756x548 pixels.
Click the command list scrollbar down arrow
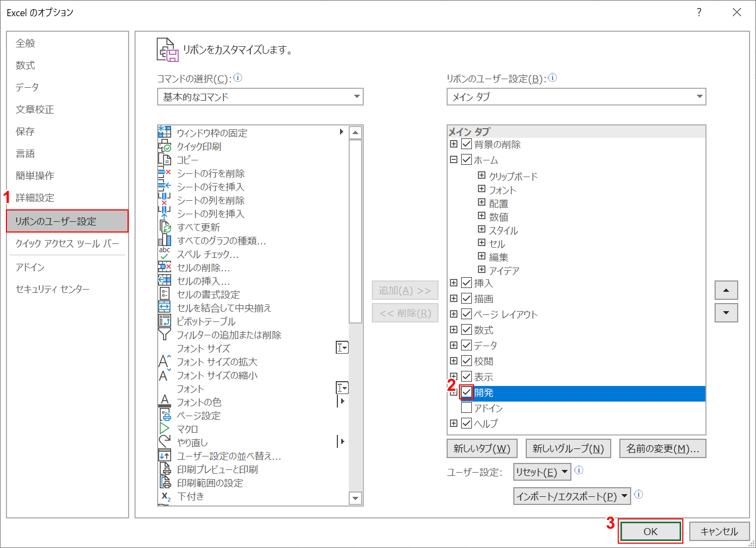coord(356,498)
